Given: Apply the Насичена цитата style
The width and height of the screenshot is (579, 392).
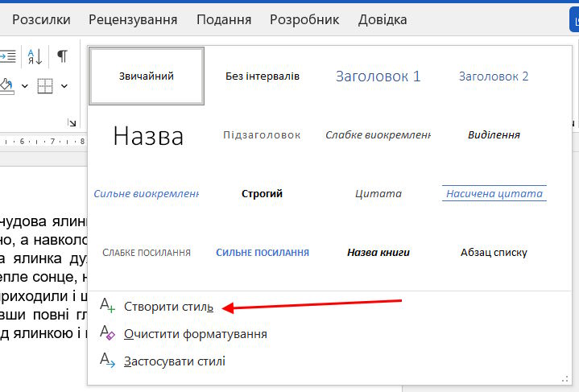Looking at the screenshot, I should (494, 194).
